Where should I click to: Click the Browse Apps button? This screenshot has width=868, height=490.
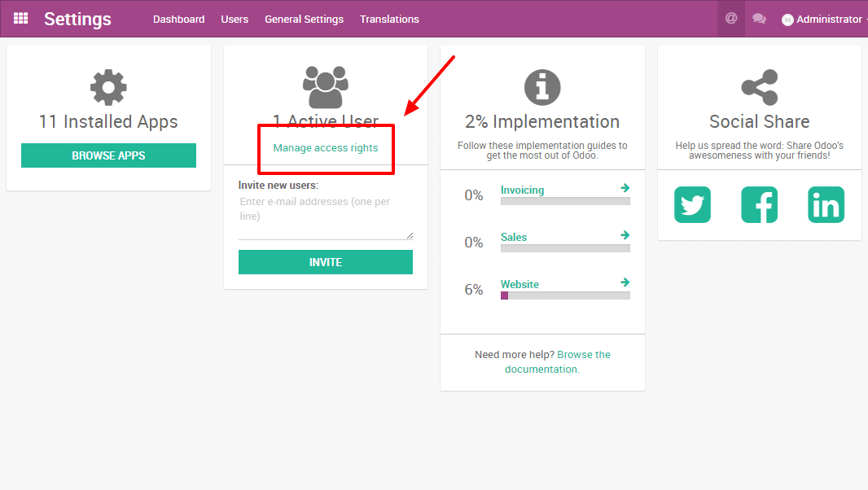coord(108,155)
